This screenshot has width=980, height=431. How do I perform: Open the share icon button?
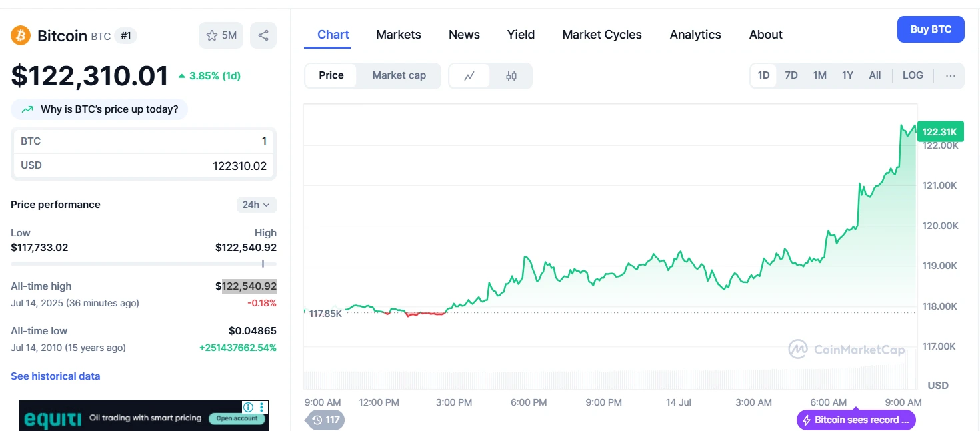(263, 35)
